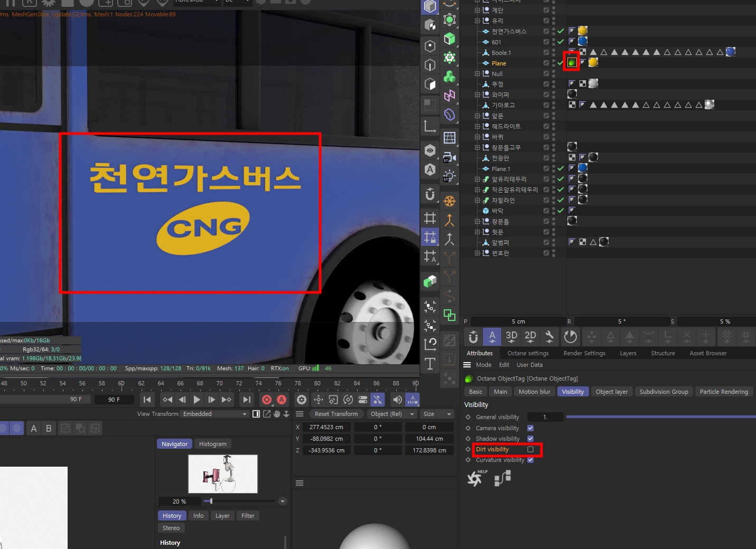Select the blue material tag on 601 row
The height and width of the screenshot is (549, 756).
tap(583, 41)
